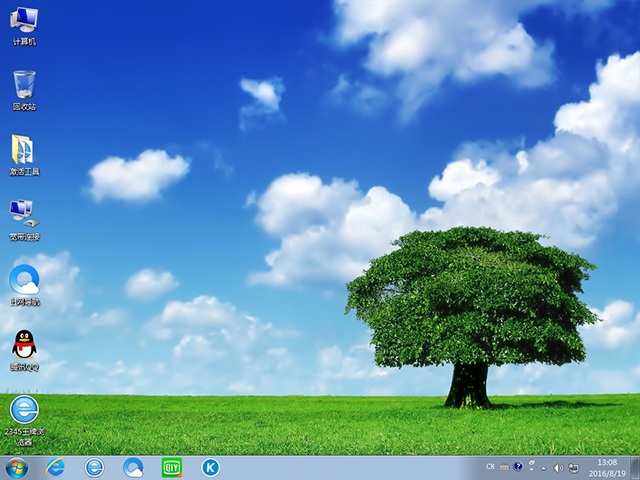Open the taskbar clock showing 13:08
The height and width of the screenshot is (480, 640).
(607, 467)
